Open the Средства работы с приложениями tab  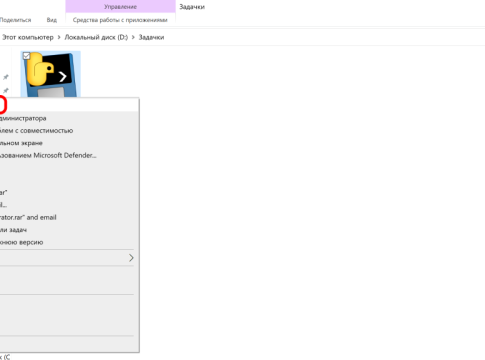(x=120, y=20)
